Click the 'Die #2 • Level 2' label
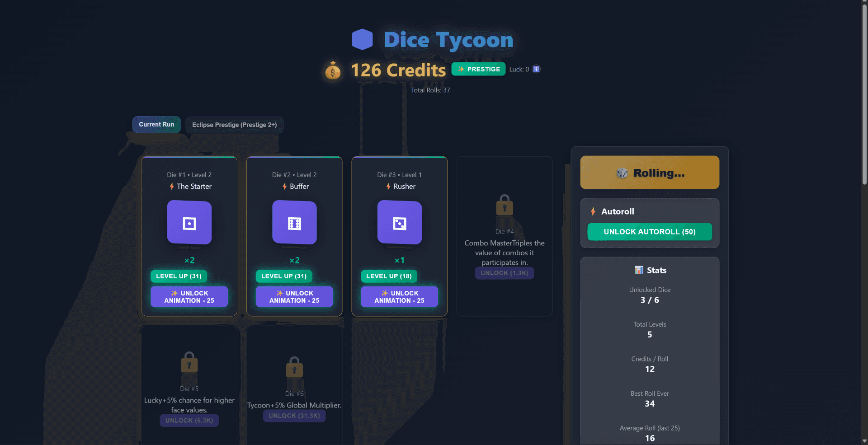Viewport: 868px width, 445px height. click(x=294, y=175)
